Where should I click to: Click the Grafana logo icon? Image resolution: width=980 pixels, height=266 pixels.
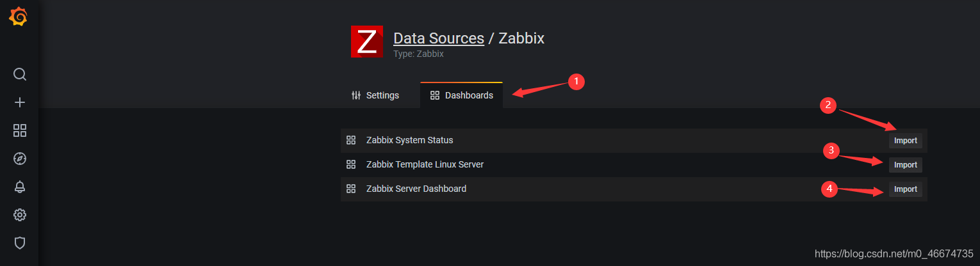coord(19,17)
